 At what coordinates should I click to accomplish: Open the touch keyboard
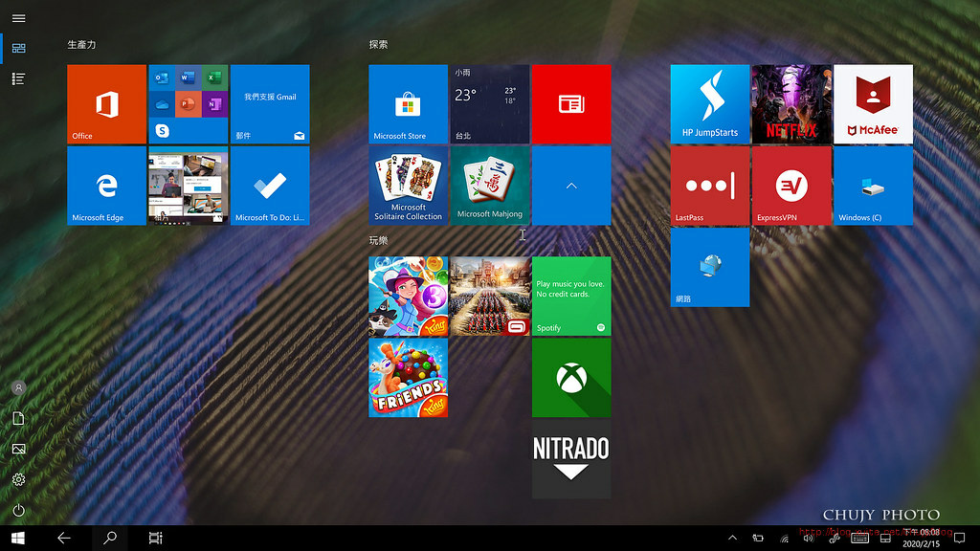point(860,538)
